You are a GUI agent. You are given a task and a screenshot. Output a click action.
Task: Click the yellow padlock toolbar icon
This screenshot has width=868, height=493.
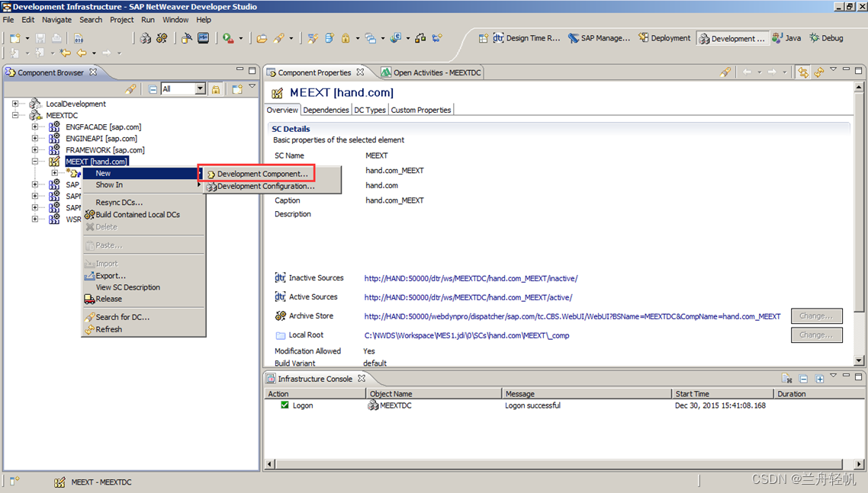pyautogui.click(x=346, y=38)
